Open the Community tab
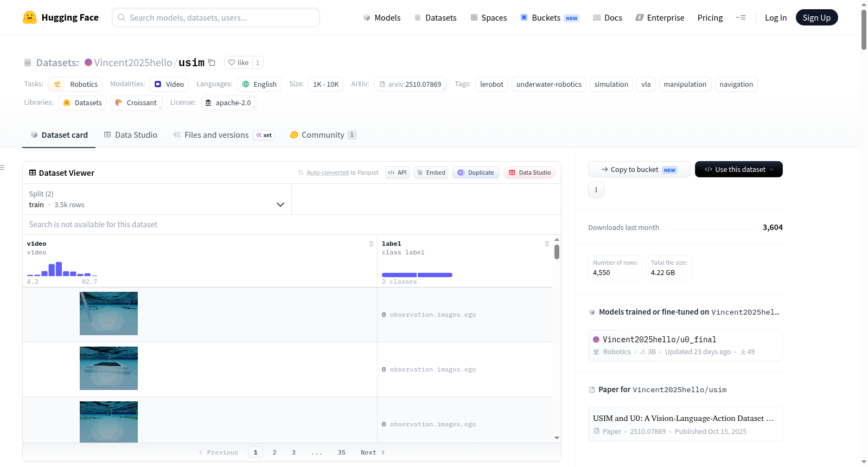This screenshot has width=868, height=467. click(323, 135)
